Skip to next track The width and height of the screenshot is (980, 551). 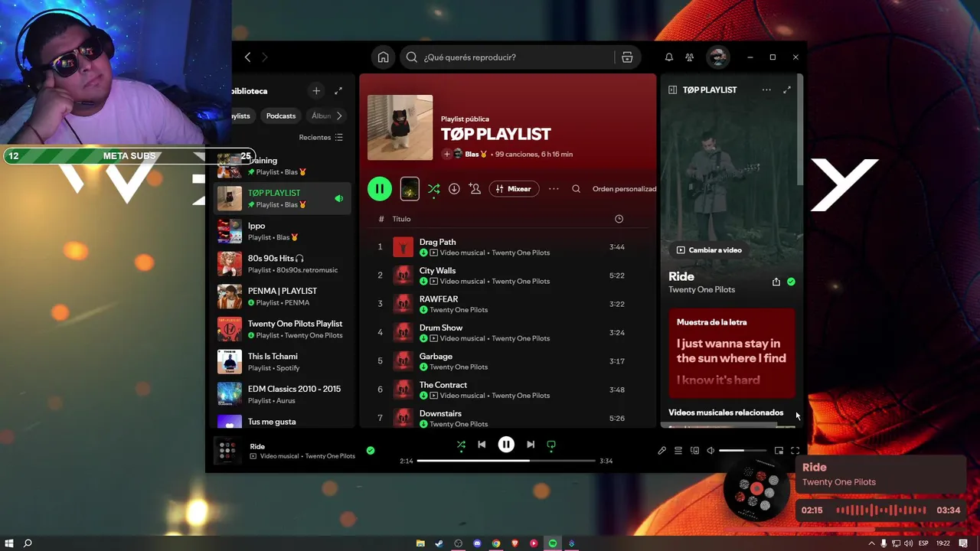(x=531, y=445)
